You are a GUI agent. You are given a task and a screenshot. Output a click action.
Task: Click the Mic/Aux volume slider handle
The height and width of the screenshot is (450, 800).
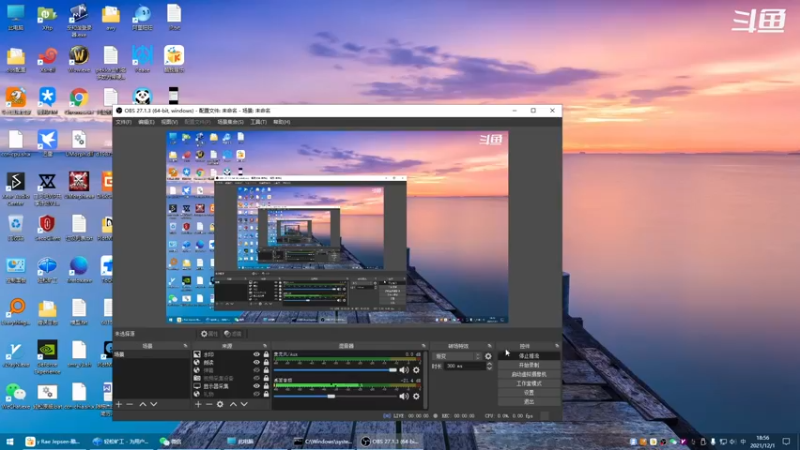[x=392, y=370]
